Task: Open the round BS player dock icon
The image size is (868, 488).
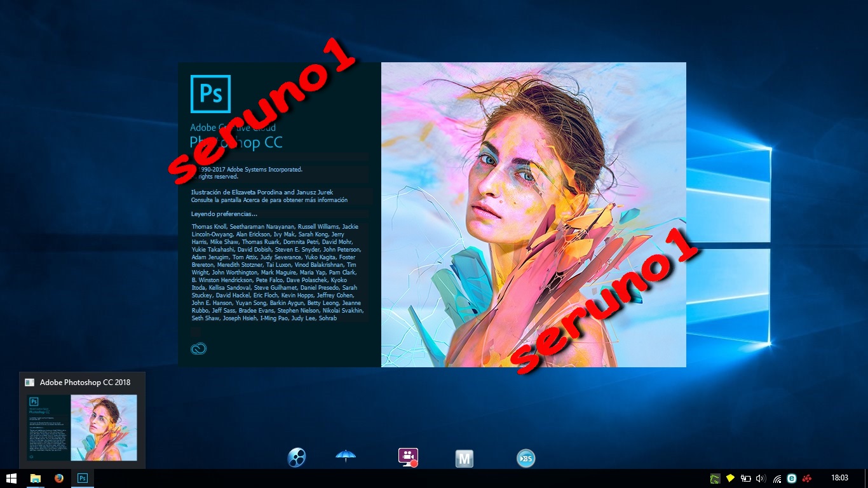Action: tap(526, 458)
